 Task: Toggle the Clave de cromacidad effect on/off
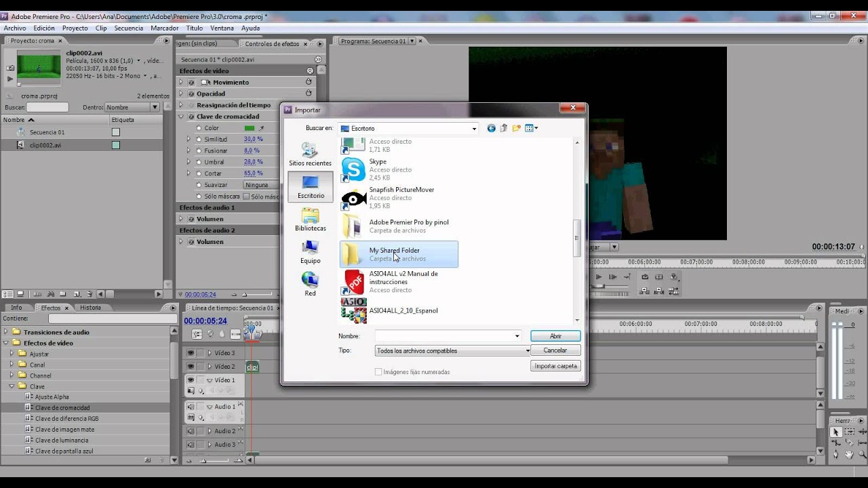click(191, 117)
